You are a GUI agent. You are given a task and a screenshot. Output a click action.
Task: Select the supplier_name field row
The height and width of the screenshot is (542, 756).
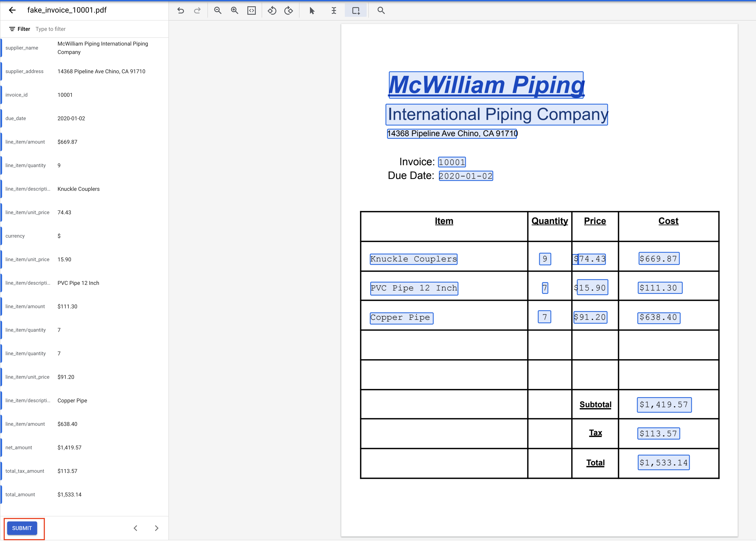[x=83, y=48]
